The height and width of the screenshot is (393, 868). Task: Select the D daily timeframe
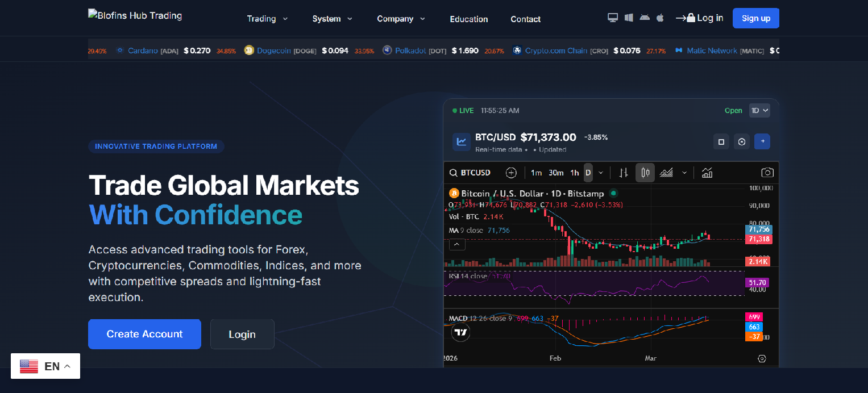tap(588, 173)
